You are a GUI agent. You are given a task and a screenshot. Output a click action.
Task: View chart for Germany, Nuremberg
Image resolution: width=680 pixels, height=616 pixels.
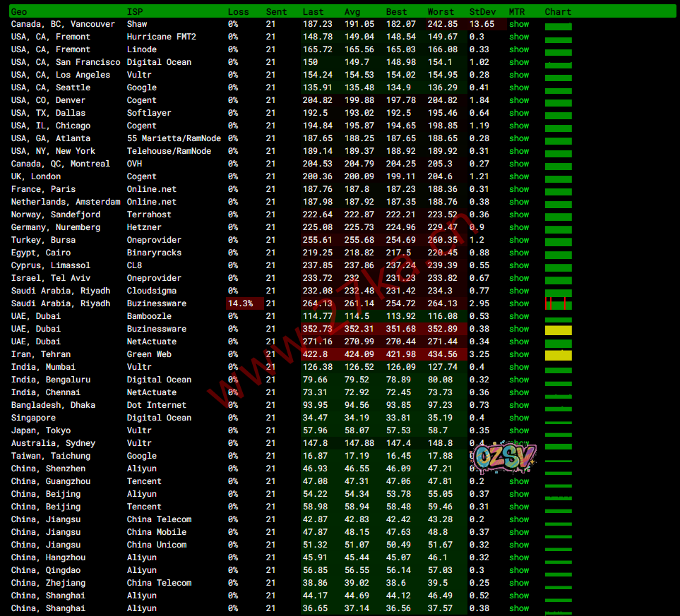[x=558, y=230]
